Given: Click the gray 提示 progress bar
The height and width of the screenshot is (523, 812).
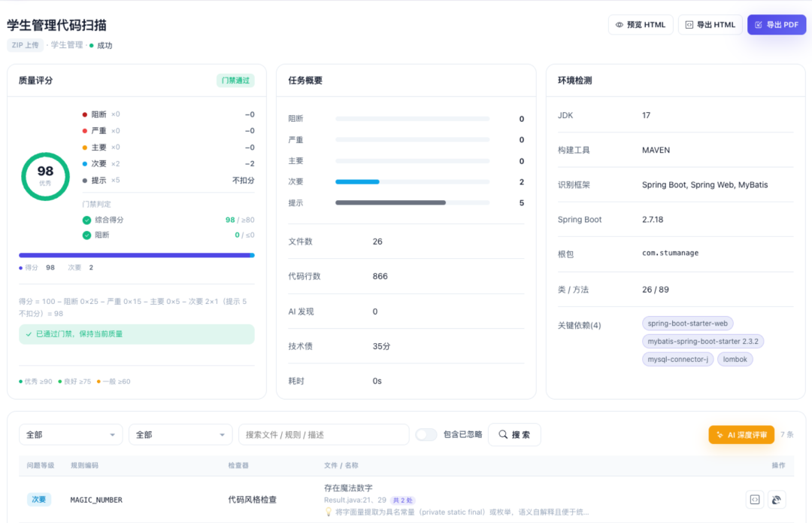Looking at the screenshot, I should [390, 202].
